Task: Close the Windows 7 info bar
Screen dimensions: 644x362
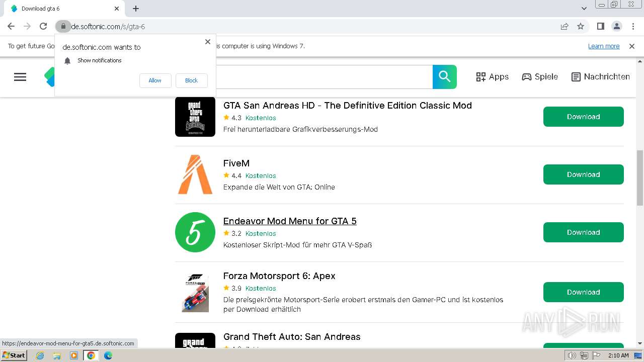Action: [x=632, y=46]
